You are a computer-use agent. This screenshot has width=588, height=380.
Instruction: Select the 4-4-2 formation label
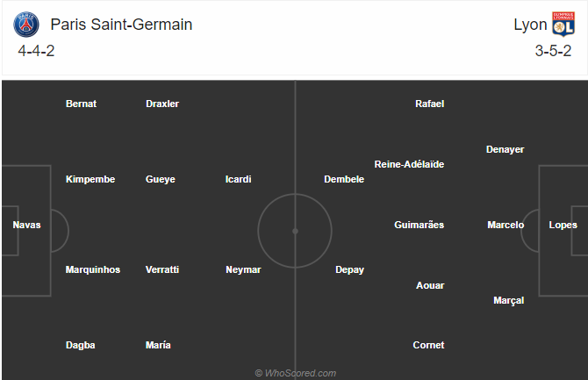[x=36, y=51]
